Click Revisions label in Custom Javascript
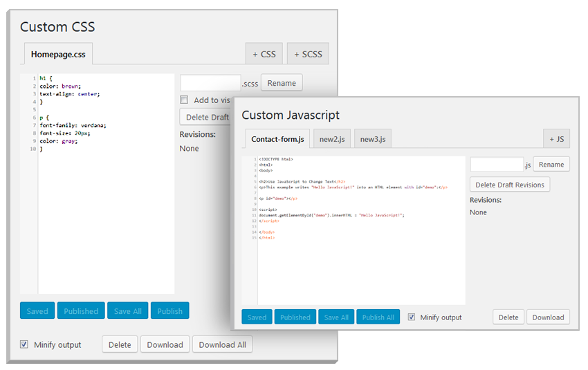The image size is (588, 370). coord(486,200)
